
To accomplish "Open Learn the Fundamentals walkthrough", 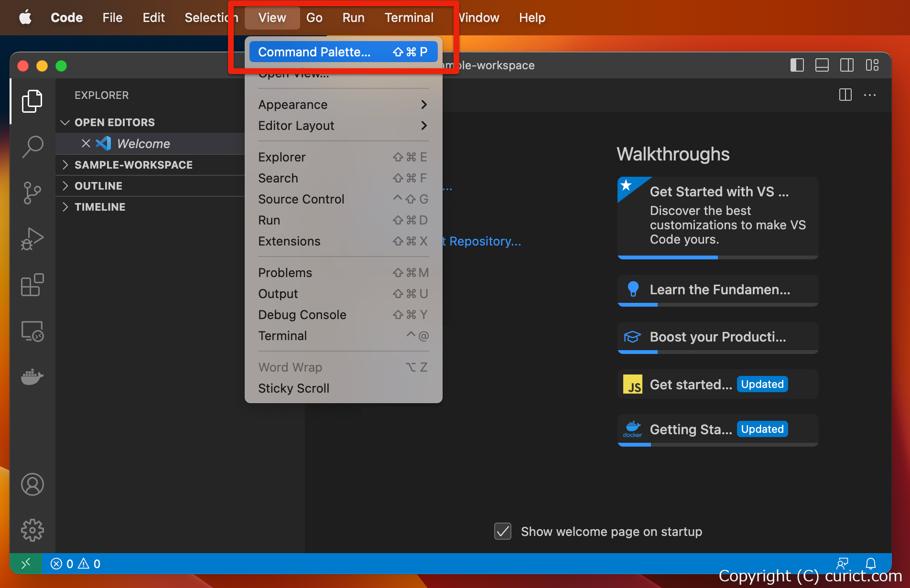I will click(718, 290).
